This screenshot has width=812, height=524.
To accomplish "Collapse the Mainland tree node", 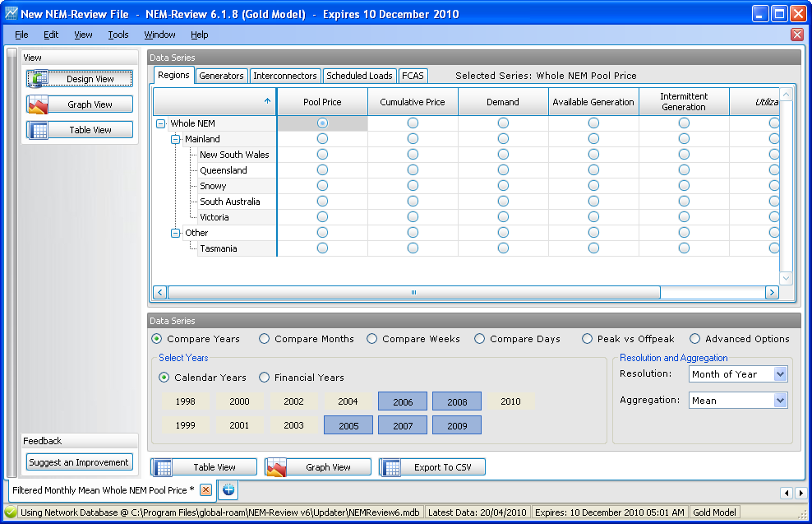I will (x=176, y=139).
